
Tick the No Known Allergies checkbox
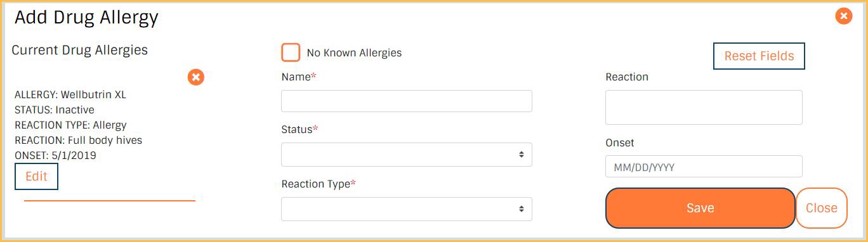pos(291,53)
